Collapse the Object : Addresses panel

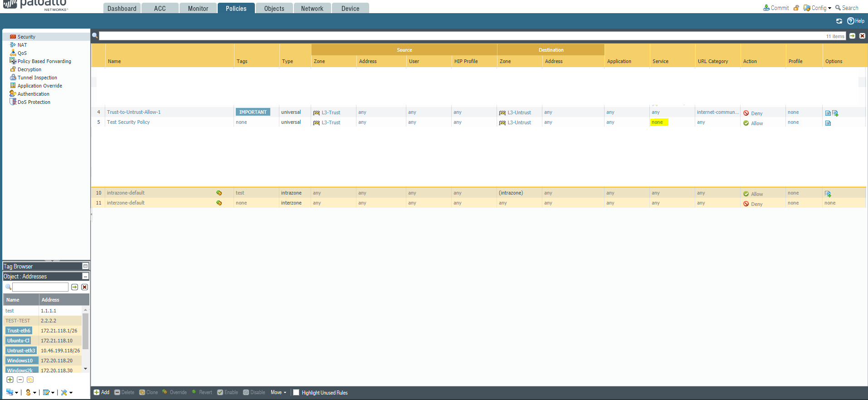tap(85, 276)
